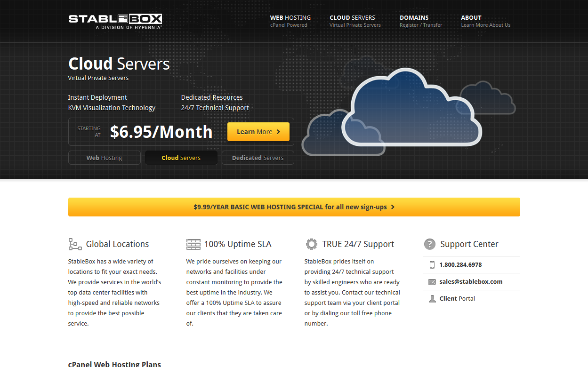Click the TRUE 24/7 Support heading
The image size is (588, 367).
tap(358, 244)
